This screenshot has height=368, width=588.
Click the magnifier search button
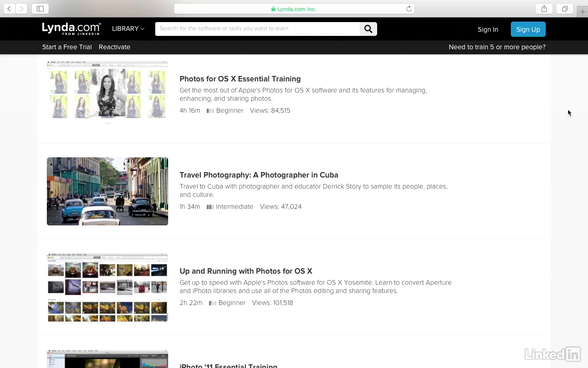(368, 29)
